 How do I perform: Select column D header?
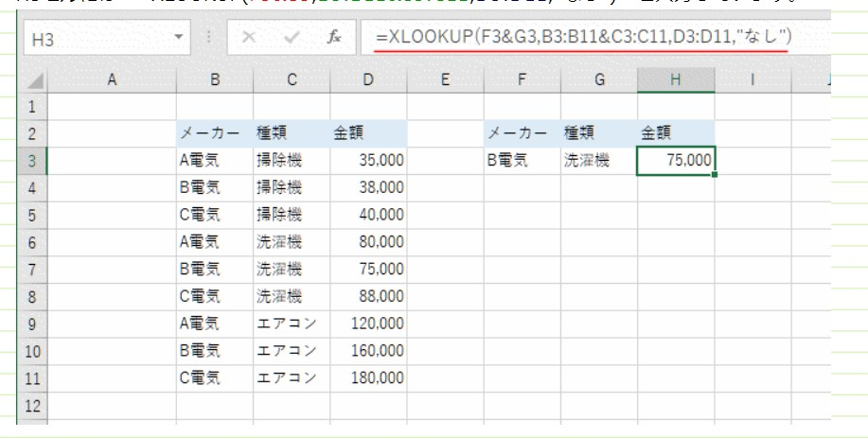(368, 81)
